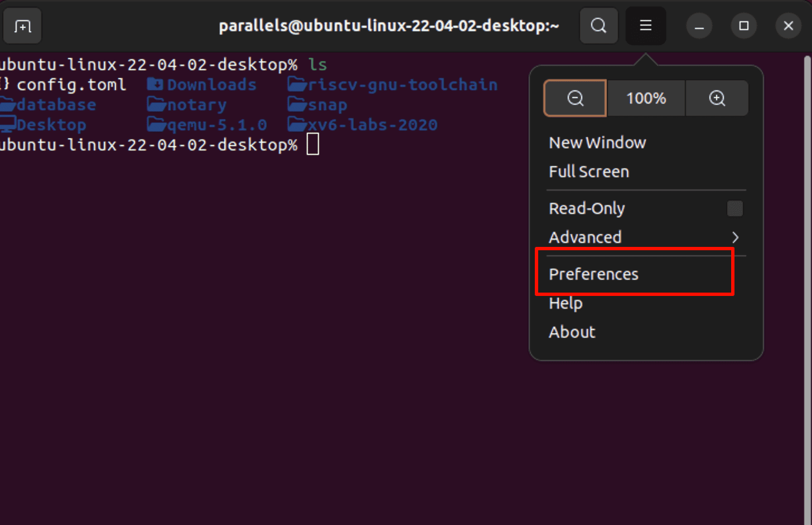Open the About dialog
This screenshot has height=525, width=812.
coord(572,332)
